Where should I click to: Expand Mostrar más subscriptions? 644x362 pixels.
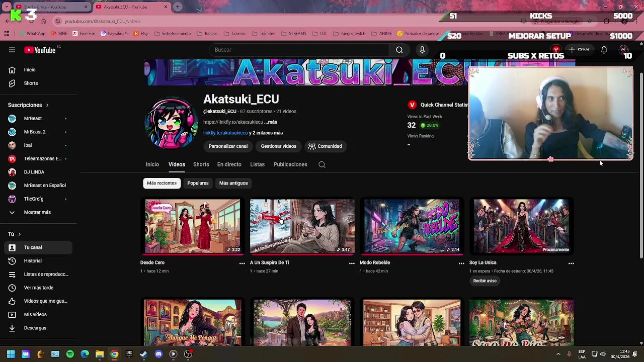(38, 212)
